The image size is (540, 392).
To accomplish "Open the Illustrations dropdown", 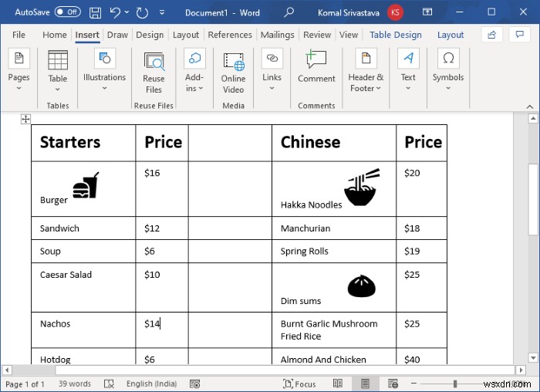I will coord(104,70).
